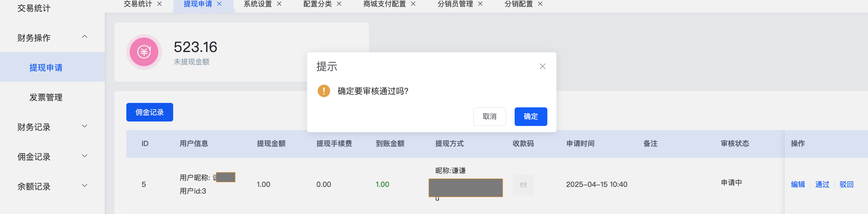The image size is (868, 214).
Task: Close the 配置分类 tab via its X
Action: (339, 4)
